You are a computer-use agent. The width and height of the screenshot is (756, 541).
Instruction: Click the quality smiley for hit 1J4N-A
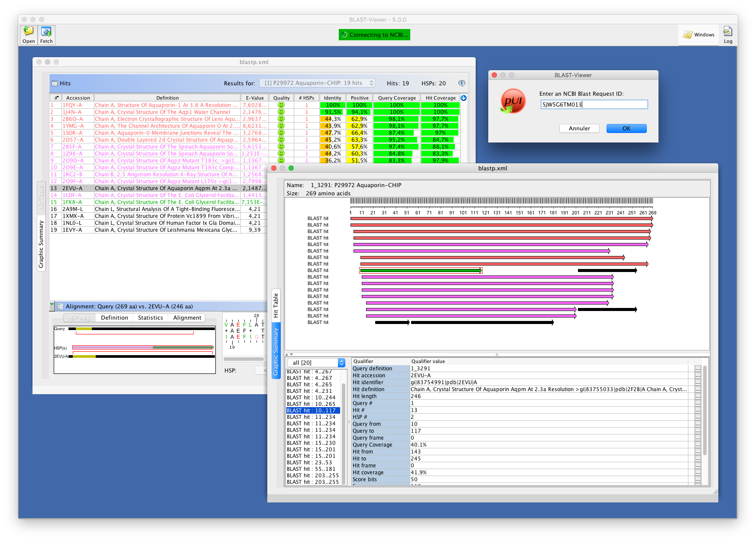click(281, 112)
